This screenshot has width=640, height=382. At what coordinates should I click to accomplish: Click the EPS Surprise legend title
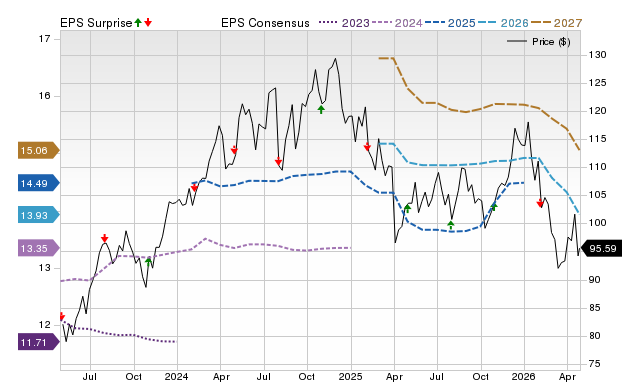coord(96,23)
